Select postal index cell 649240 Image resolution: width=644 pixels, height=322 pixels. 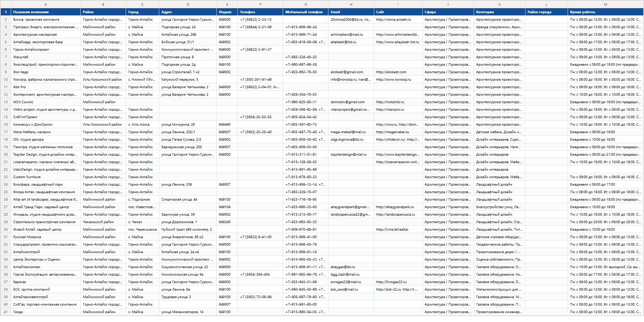(227, 222)
